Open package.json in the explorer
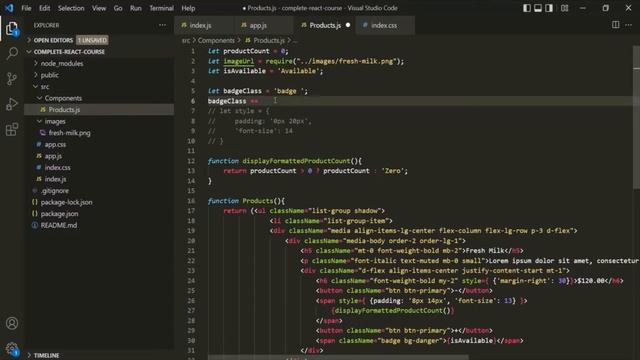 (x=59, y=213)
